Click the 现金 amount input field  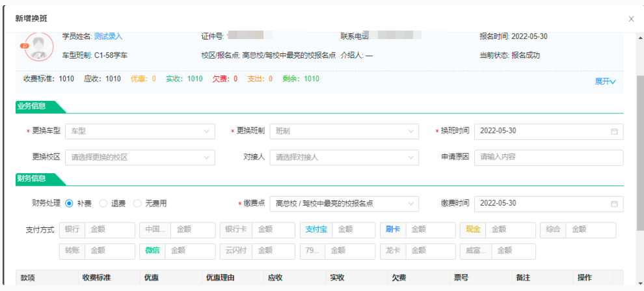click(509, 230)
